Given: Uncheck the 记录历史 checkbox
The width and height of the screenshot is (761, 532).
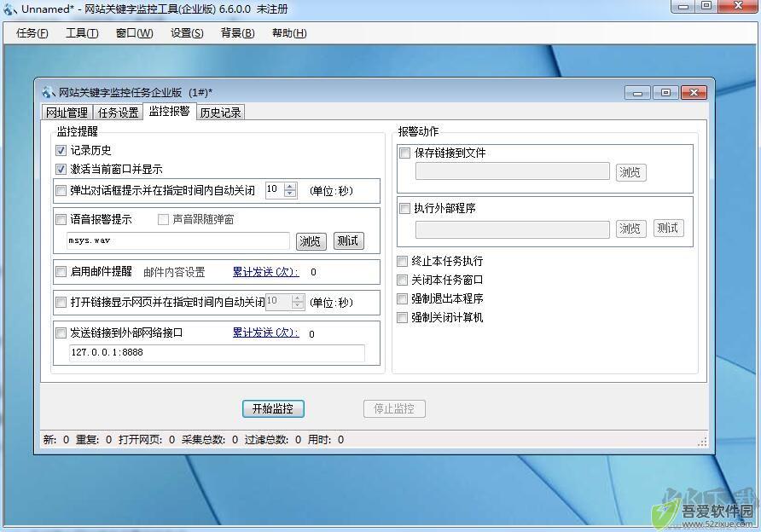Looking at the screenshot, I should point(61,150).
